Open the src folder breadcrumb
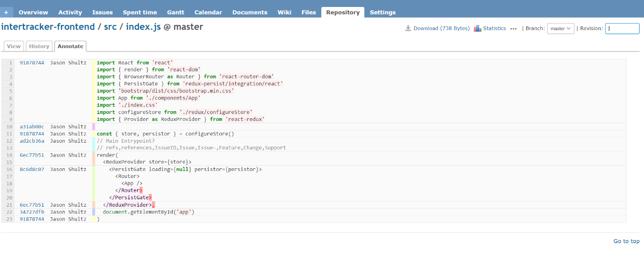This screenshot has width=644, height=272. pyautogui.click(x=110, y=27)
